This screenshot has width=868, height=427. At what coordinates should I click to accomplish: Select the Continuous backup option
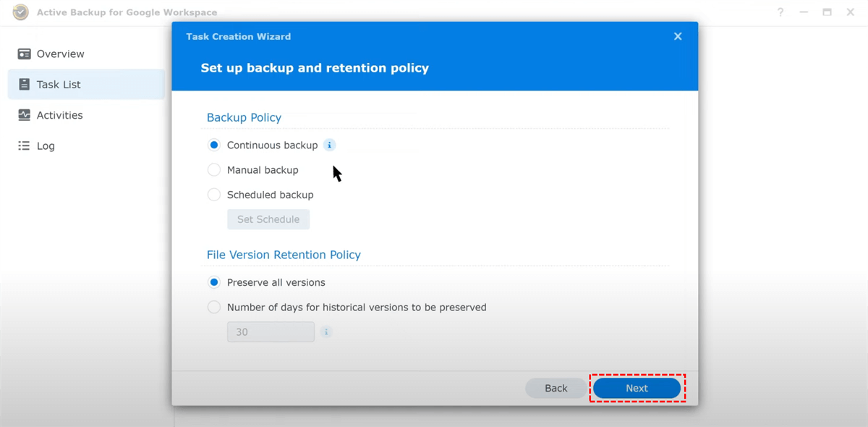[214, 145]
